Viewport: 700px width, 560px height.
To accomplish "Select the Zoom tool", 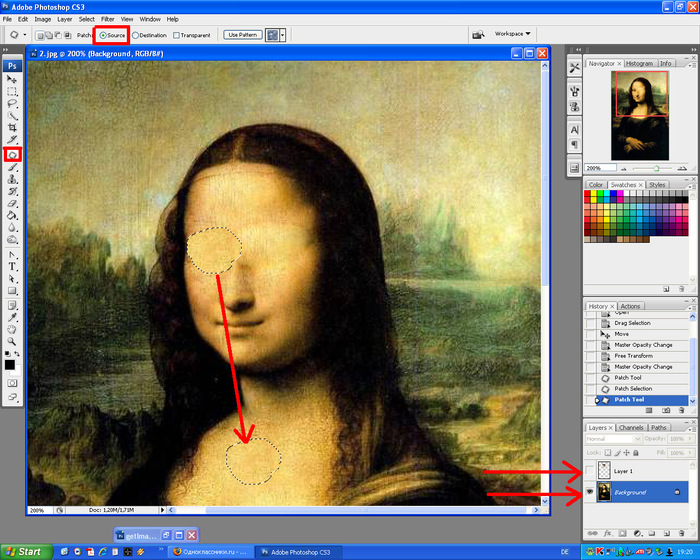I will [12, 342].
